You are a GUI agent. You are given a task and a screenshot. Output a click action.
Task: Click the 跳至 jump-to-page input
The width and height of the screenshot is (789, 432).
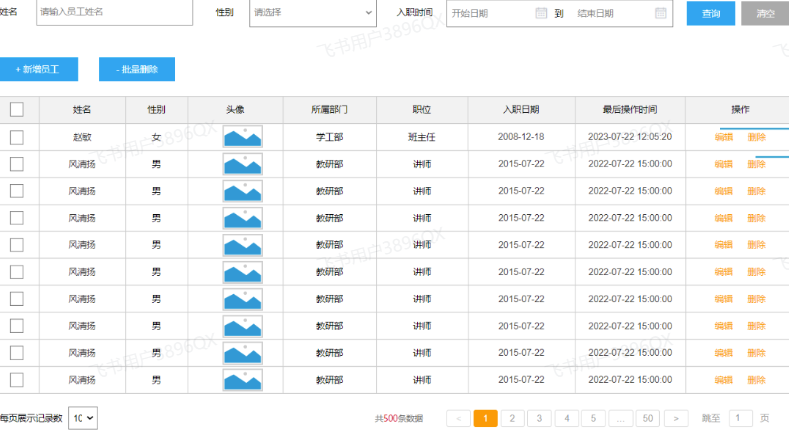[x=741, y=418]
